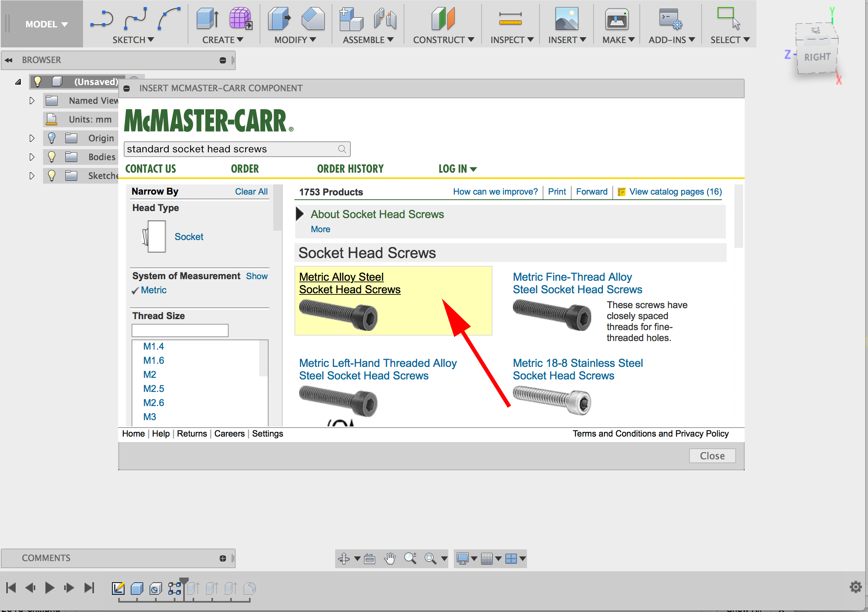Screen dimensions: 868x612
Task: Collapse the Unsaved root tree node
Action: coord(18,82)
